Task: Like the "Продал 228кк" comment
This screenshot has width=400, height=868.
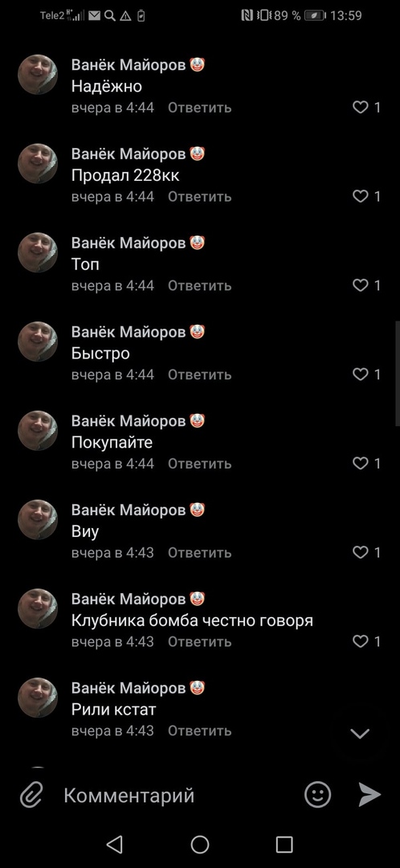Action: [x=360, y=197]
